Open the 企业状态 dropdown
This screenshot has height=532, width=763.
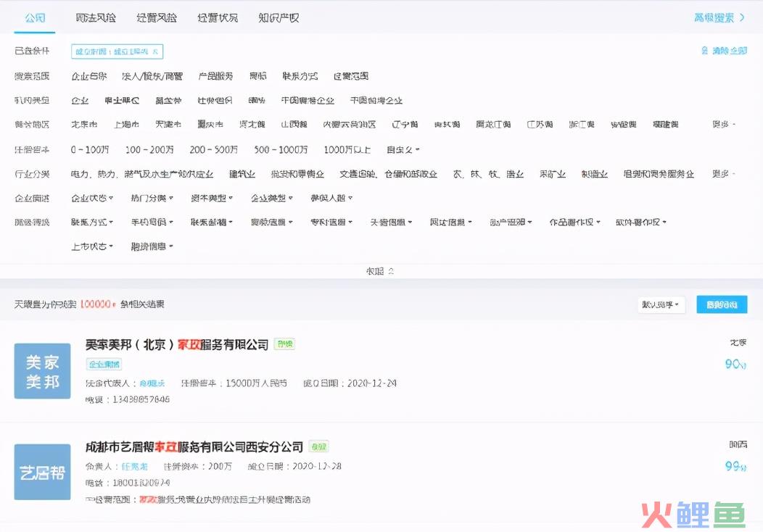(92, 199)
